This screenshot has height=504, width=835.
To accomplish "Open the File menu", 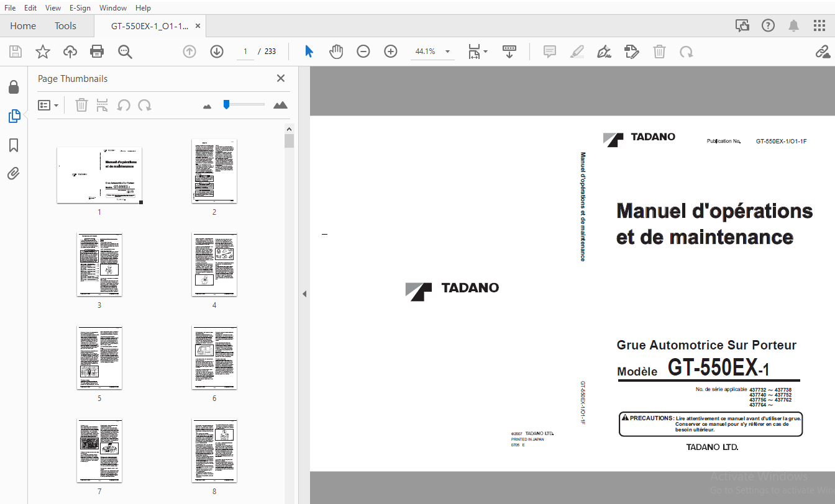I will coord(10,8).
